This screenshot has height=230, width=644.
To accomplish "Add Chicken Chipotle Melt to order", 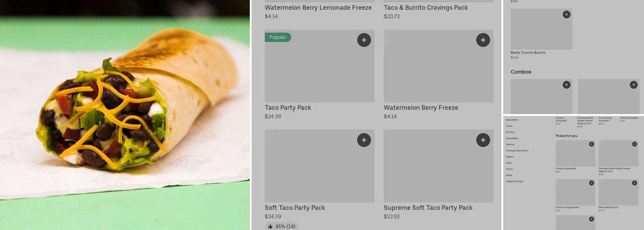I will click(x=592, y=183).
